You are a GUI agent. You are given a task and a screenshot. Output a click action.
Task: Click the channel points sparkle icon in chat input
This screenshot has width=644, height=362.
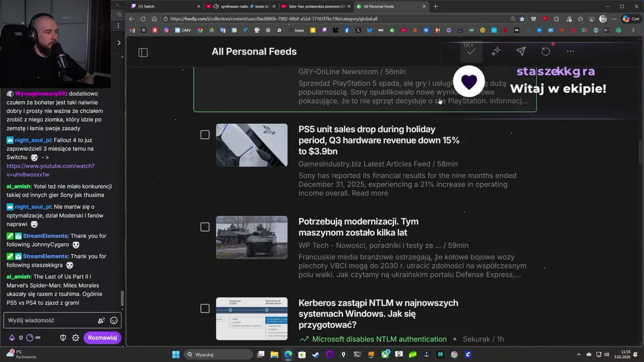click(x=101, y=320)
